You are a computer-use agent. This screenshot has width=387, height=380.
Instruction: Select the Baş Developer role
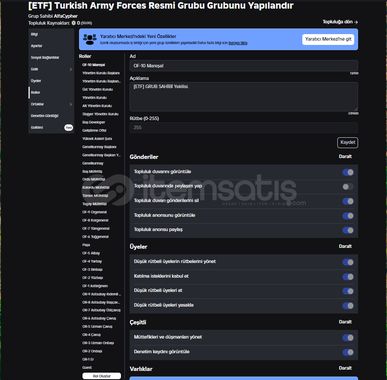point(94,122)
